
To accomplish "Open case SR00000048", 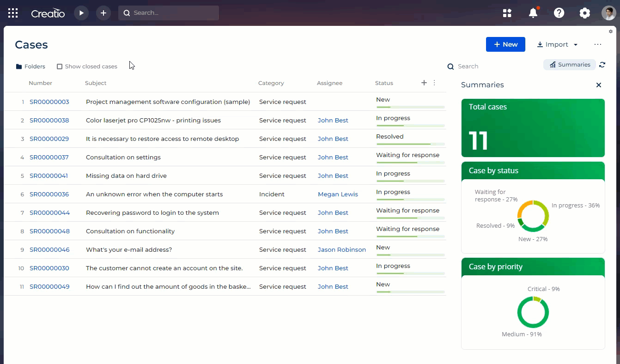I will tap(50, 231).
